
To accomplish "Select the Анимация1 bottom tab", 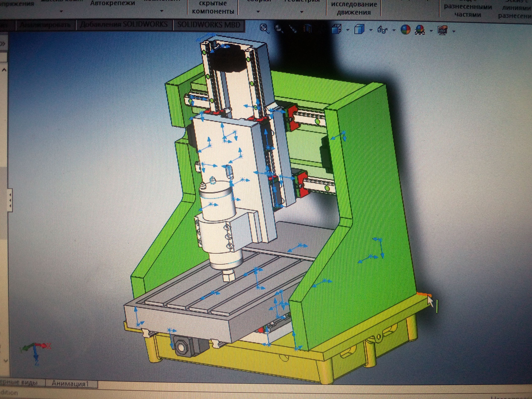I will pos(70,383).
